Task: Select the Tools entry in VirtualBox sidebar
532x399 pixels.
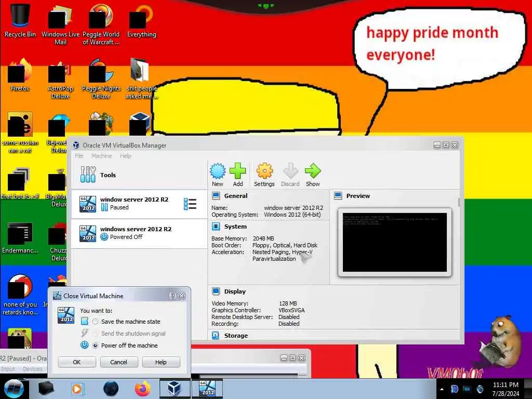Action: point(139,175)
